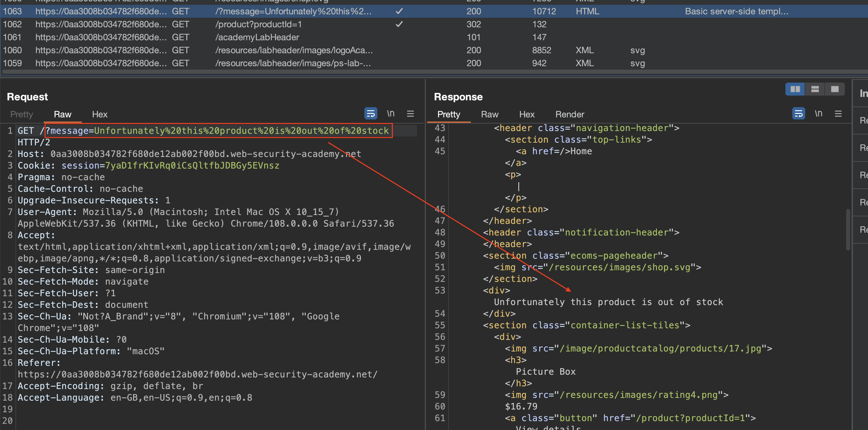
Task: Open the Response Hex tab
Action: (x=527, y=114)
